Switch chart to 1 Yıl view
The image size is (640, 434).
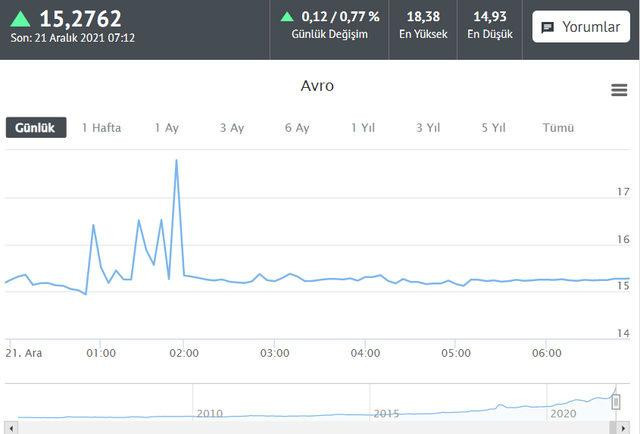[362, 128]
